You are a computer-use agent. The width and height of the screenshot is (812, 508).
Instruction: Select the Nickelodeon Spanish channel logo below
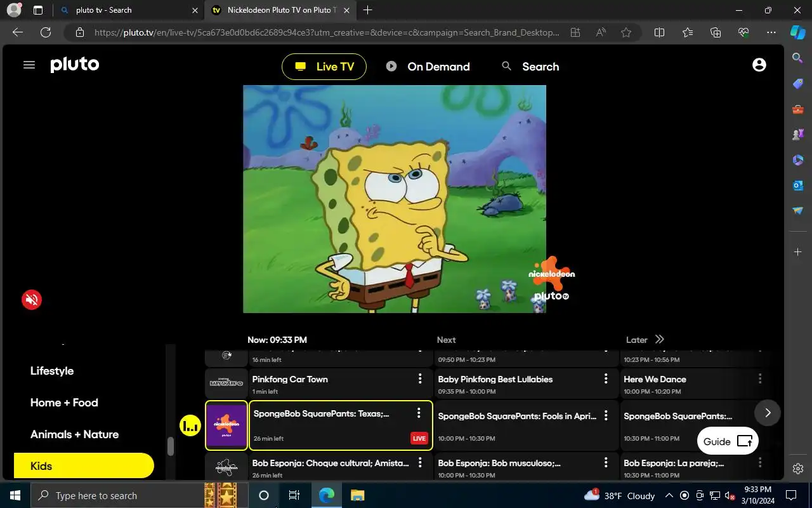[x=226, y=467]
